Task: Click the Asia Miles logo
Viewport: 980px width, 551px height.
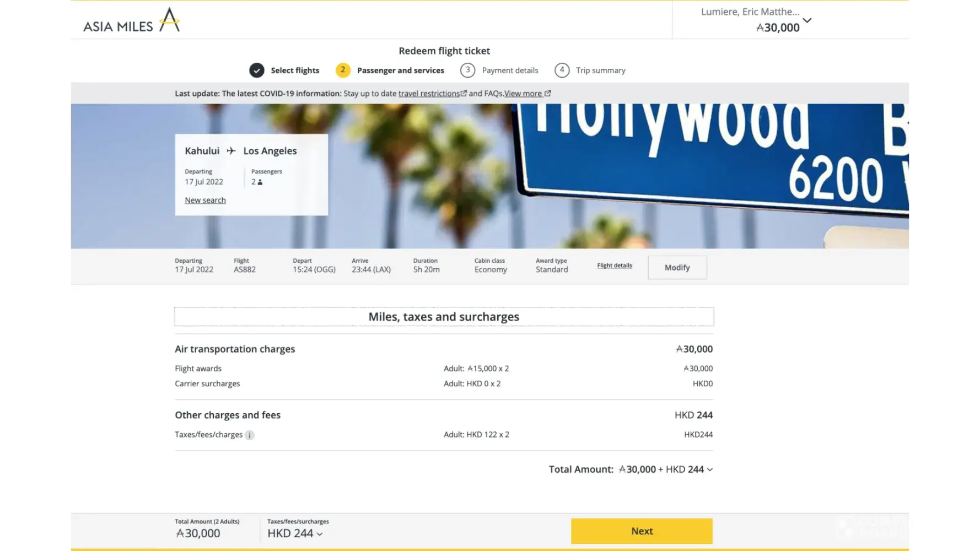Action: click(x=132, y=20)
